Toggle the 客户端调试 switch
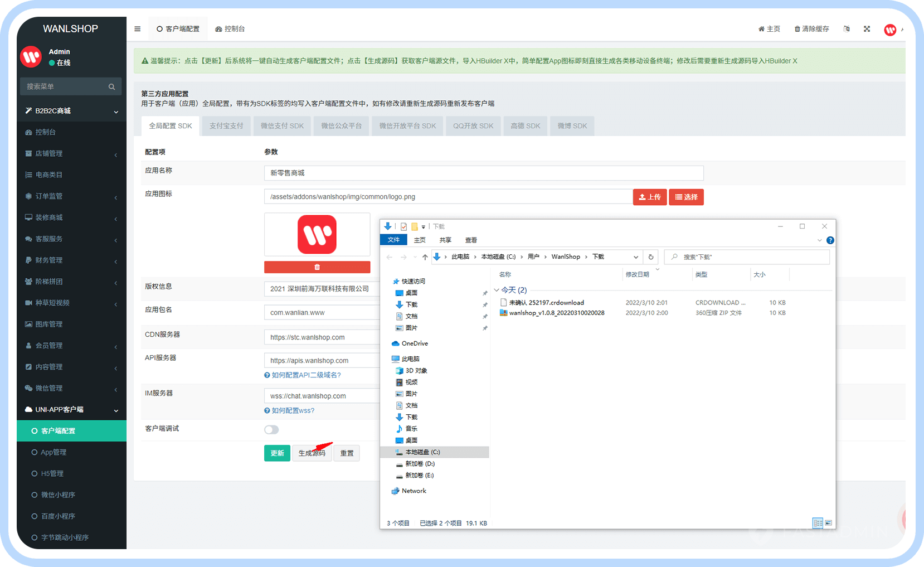This screenshot has height=567, width=924. pos(271,429)
